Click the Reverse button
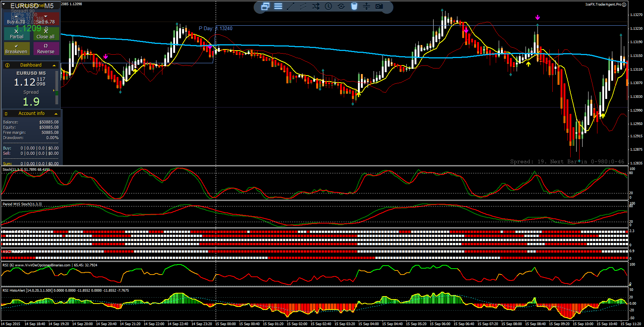 click(x=46, y=49)
